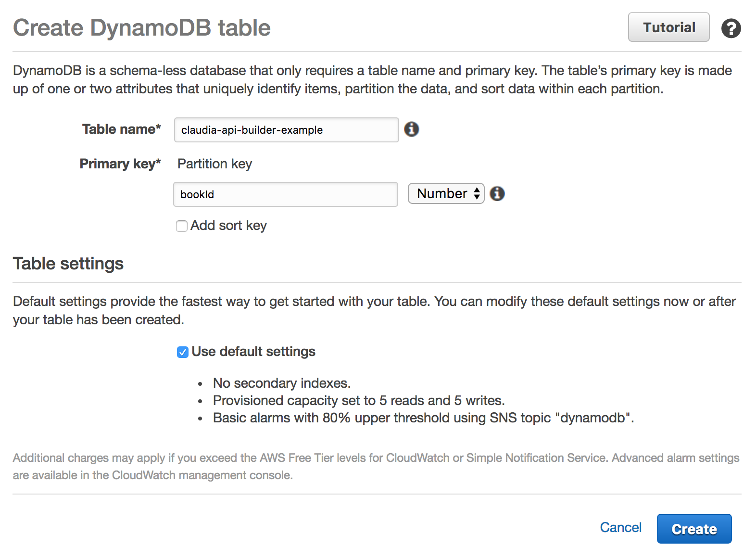
Task: Click the 'Provisioned capacity set to 5 reads' bullet
Action: (359, 400)
